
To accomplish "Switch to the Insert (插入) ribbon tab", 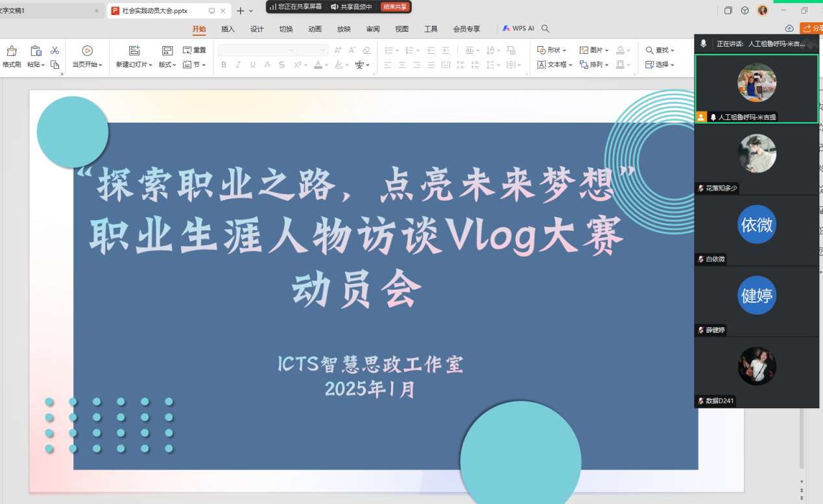I will (x=228, y=29).
